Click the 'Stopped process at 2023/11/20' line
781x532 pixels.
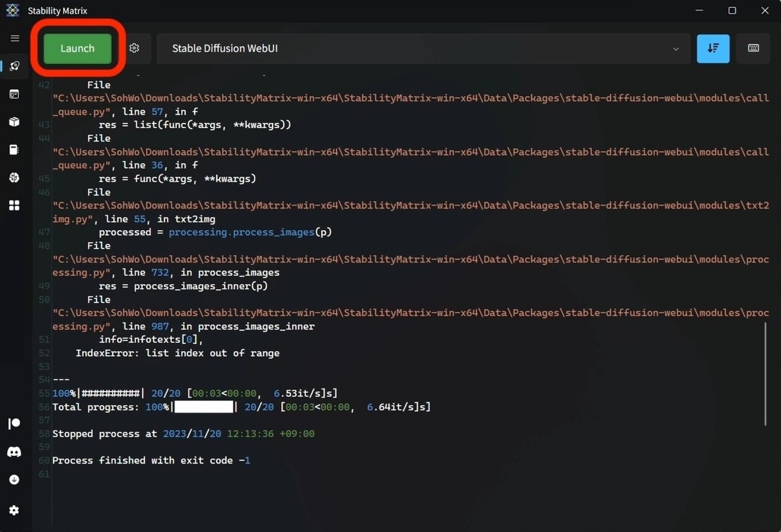click(183, 434)
